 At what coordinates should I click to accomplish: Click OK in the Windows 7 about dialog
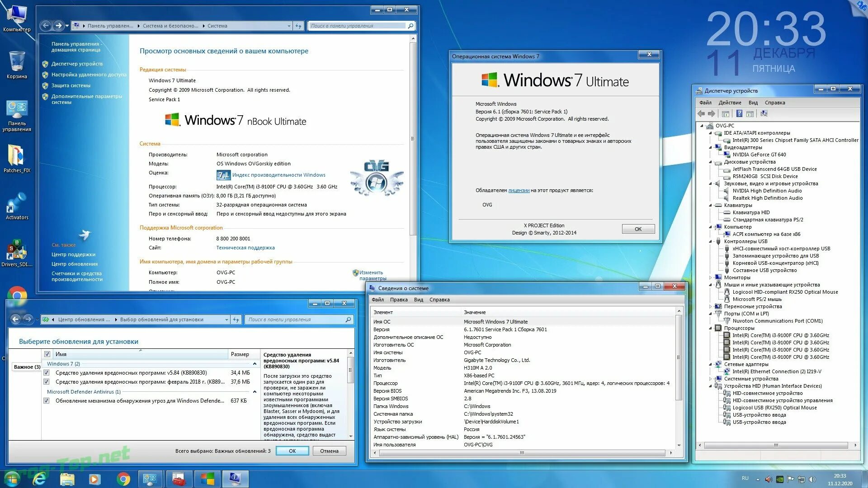click(638, 229)
